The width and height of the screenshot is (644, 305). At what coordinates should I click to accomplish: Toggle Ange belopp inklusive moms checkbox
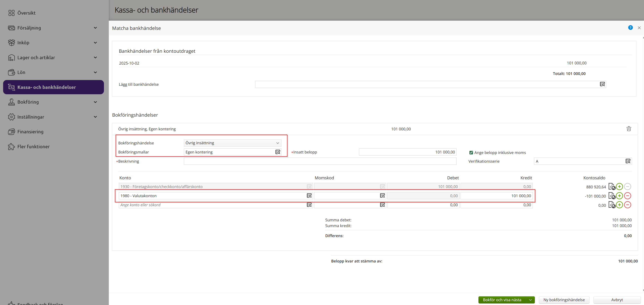coord(471,152)
